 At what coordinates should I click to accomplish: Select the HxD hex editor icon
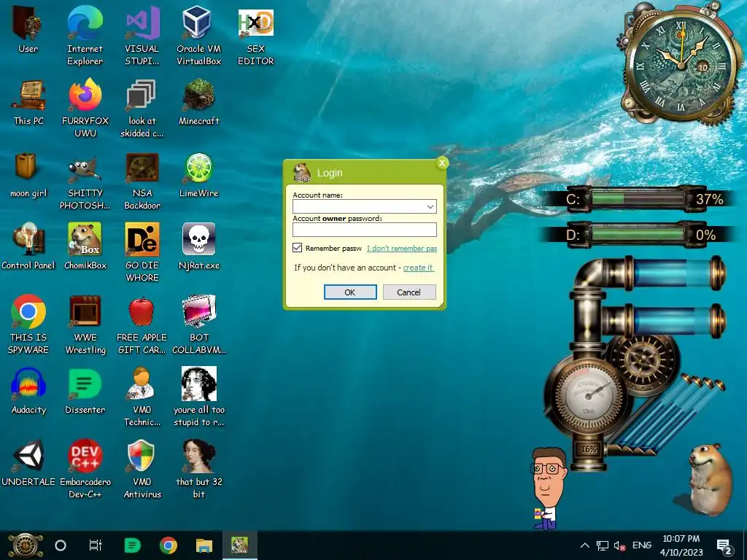click(256, 36)
